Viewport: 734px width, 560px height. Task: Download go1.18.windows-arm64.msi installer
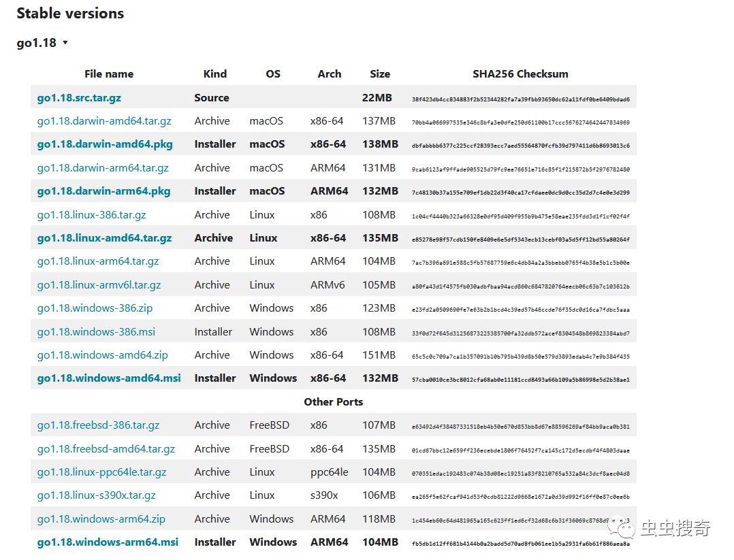point(108,542)
